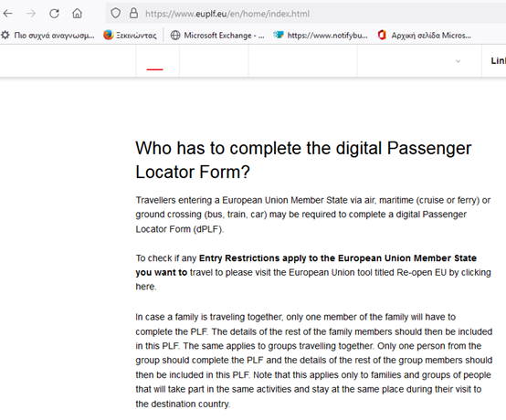Click the 'Who has to complete' heading
The height and width of the screenshot is (420, 506).
click(x=303, y=160)
